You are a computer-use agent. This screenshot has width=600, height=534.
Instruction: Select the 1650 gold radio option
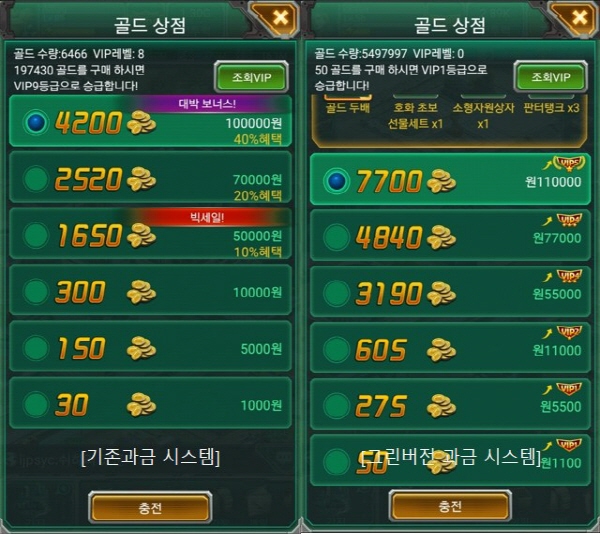36,235
